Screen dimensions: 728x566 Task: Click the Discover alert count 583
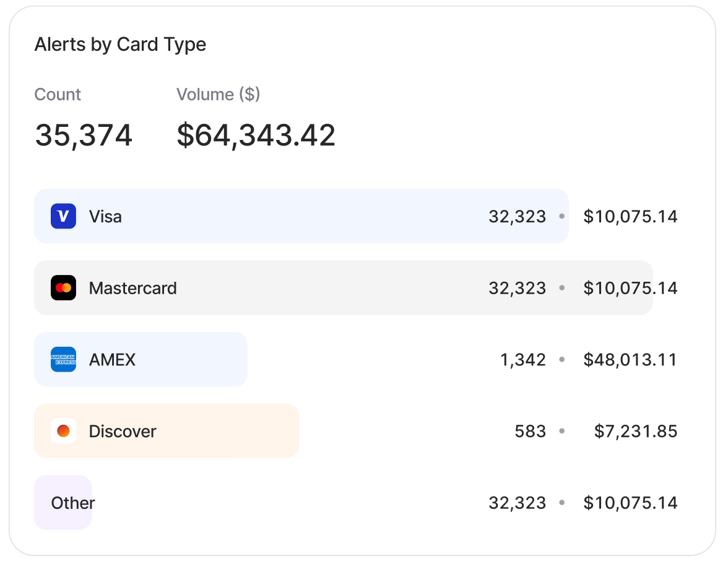coord(531,432)
